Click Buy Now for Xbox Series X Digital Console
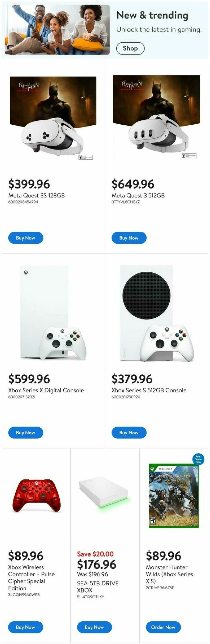Viewport: 210px width, 644px height. 26,432
